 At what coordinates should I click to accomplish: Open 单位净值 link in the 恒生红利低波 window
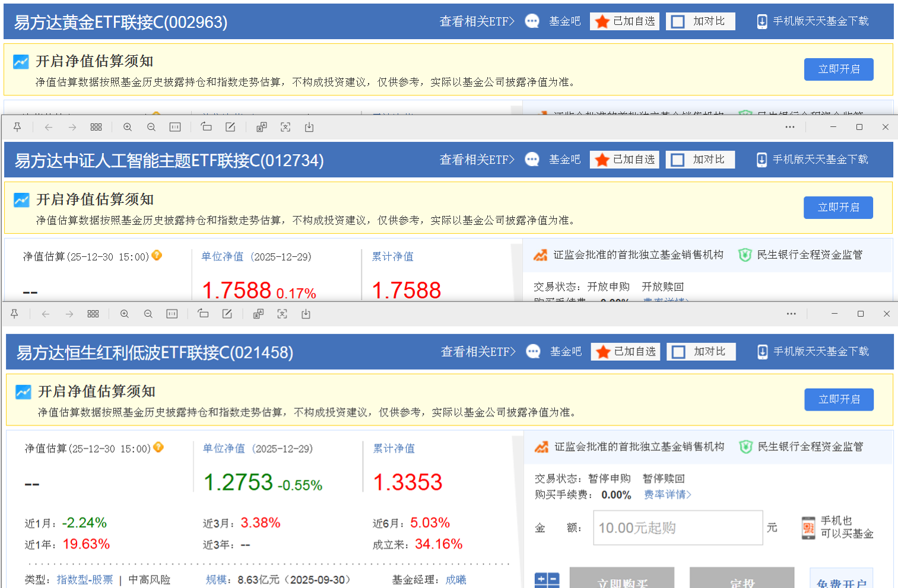pos(224,449)
